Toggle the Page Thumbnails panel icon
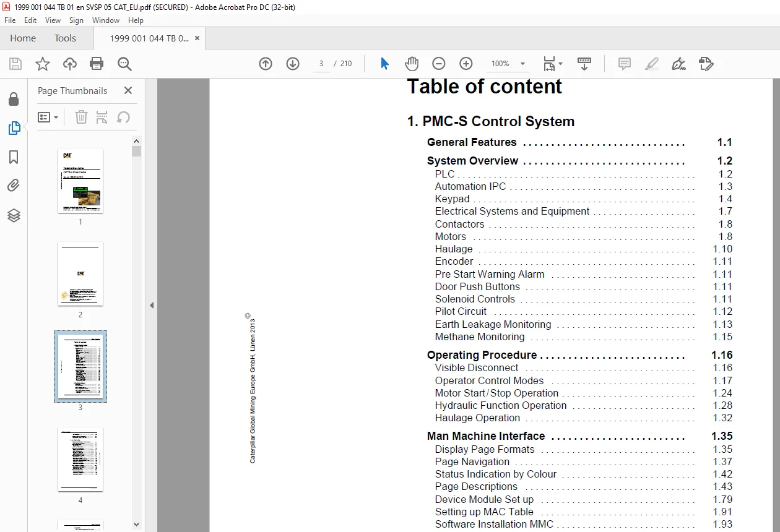The width and height of the screenshot is (780, 532). (x=14, y=128)
